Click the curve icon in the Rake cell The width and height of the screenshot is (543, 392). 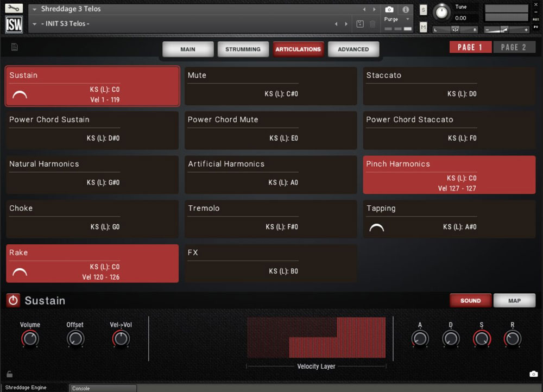[x=20, y=272]
